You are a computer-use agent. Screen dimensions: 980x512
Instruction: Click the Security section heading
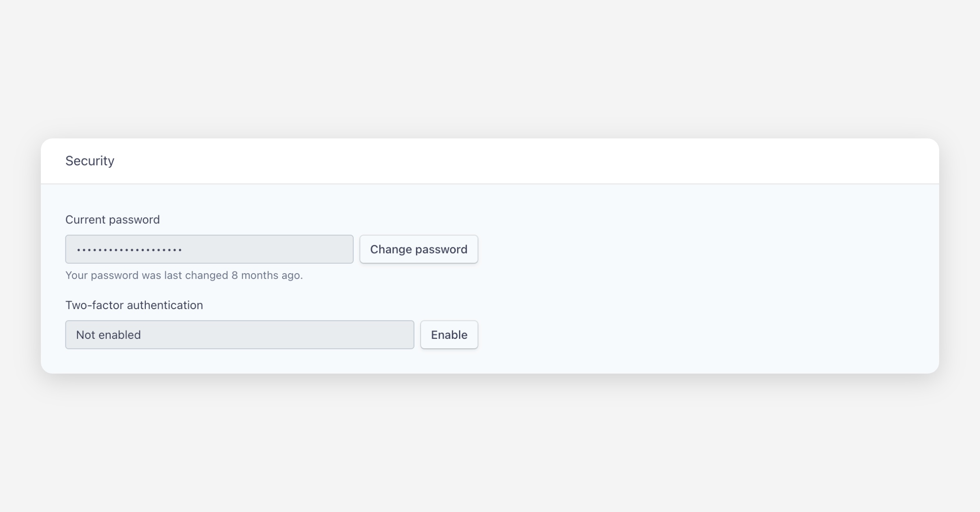[x=90, y=161]
